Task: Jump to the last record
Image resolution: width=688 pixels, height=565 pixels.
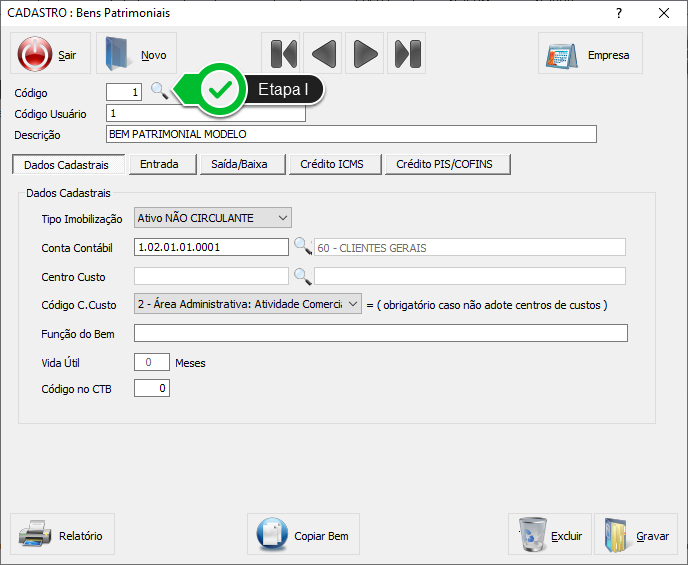Action: pyautogui.click(x=406, y=54)
